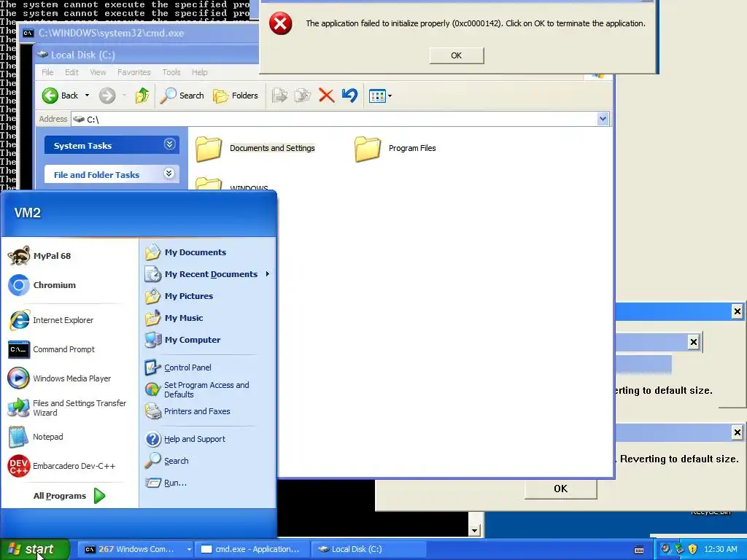Open My Documents folder

coord(186,252)
